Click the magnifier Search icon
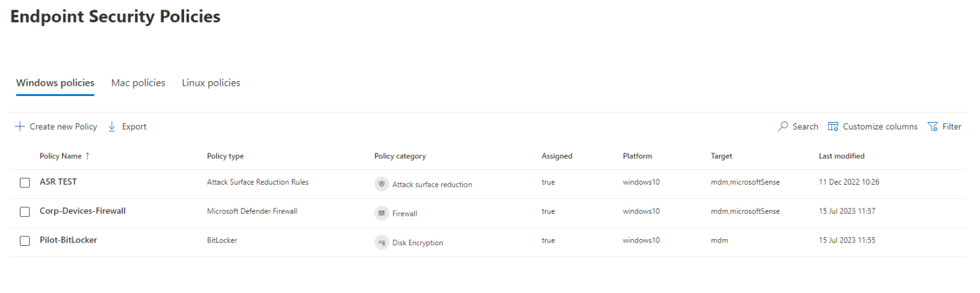 pyautogui.click(x=783, y=127)
